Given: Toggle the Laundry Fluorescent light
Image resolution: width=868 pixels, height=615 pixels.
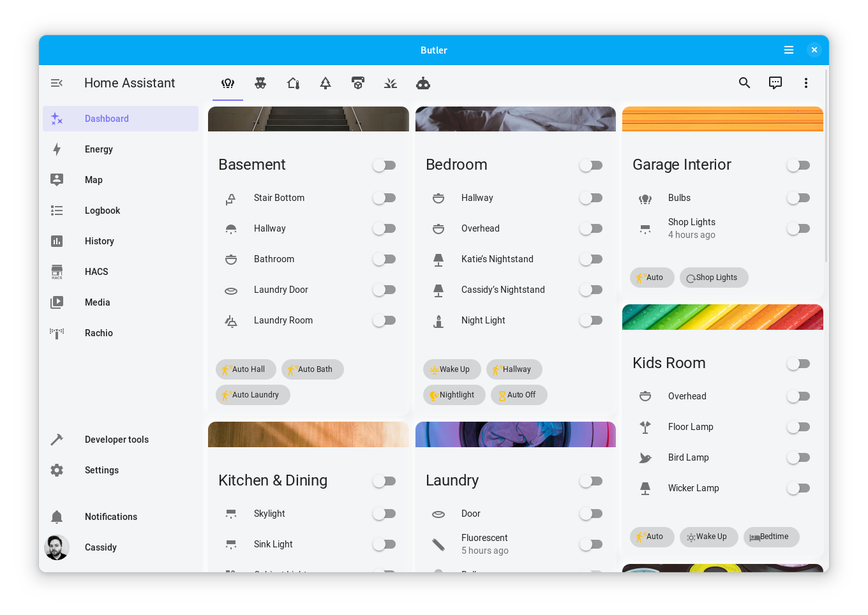Looking at the screenshot, I should (x=591, y=544).
